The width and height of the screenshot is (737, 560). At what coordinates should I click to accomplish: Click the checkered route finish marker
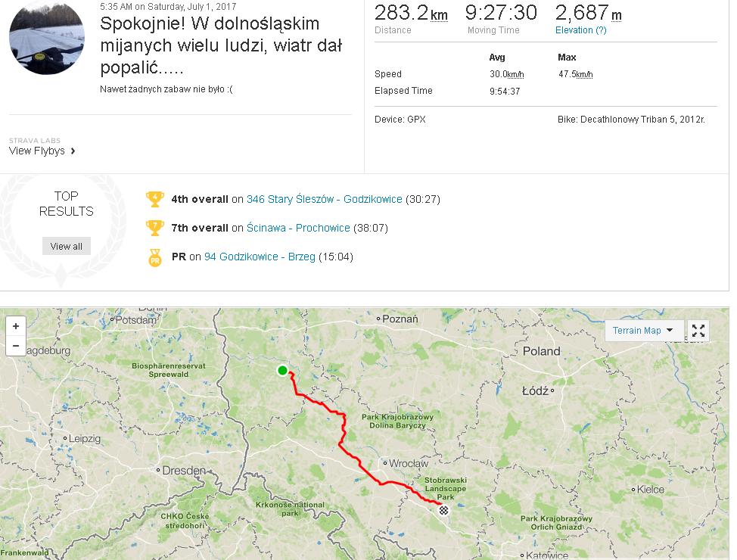[x=444, y=510]
